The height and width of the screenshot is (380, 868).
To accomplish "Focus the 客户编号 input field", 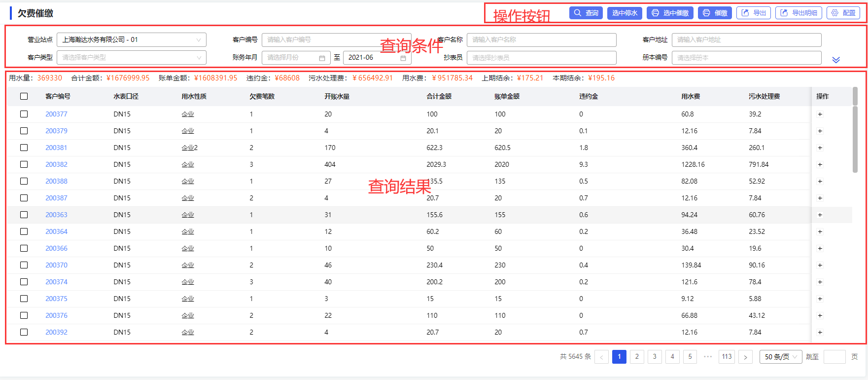I will pyautogui.click(x=336, y=39).
